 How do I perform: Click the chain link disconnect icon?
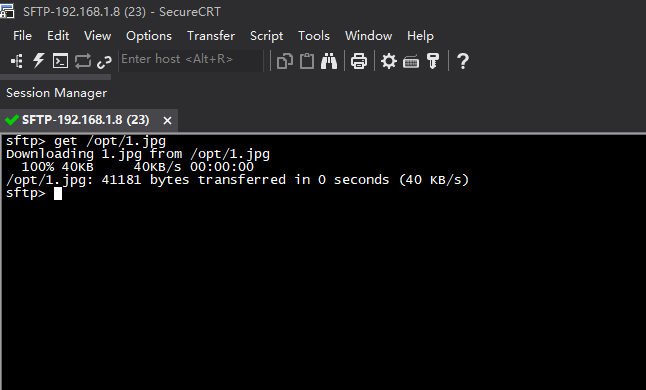104,62
